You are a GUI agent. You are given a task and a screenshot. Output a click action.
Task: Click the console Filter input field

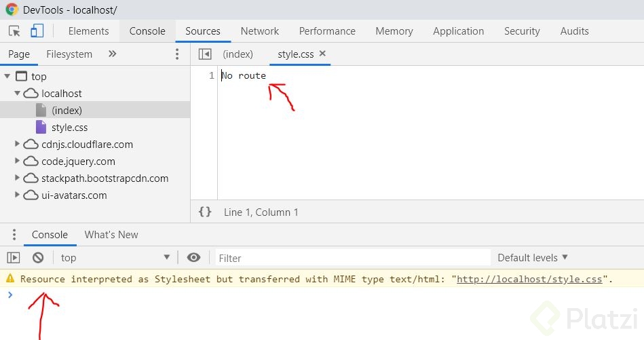[353, 258]
